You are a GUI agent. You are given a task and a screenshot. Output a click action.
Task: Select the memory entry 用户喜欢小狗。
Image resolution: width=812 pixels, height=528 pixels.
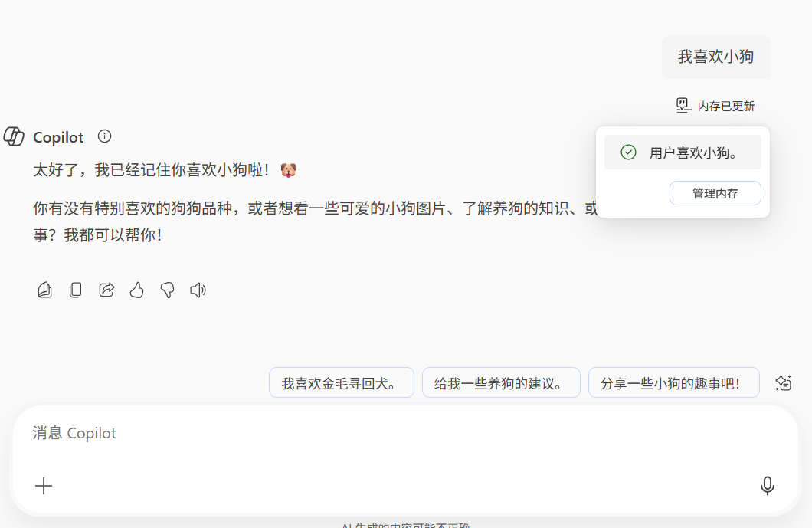pyautogui.click(x=683, y=152)
